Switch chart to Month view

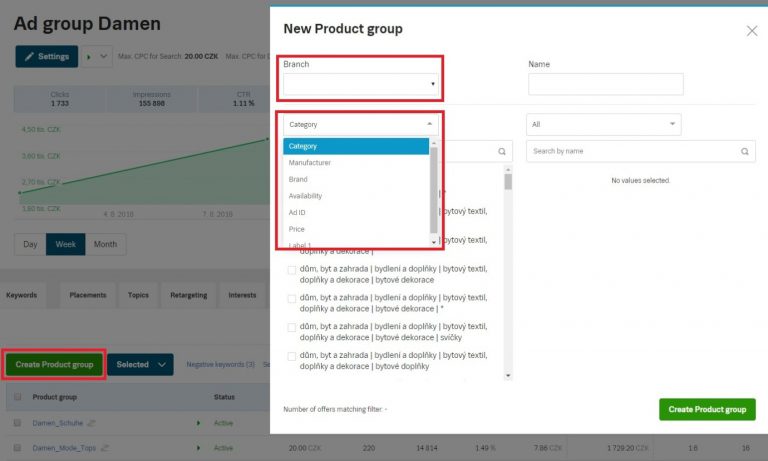[105, 244]
